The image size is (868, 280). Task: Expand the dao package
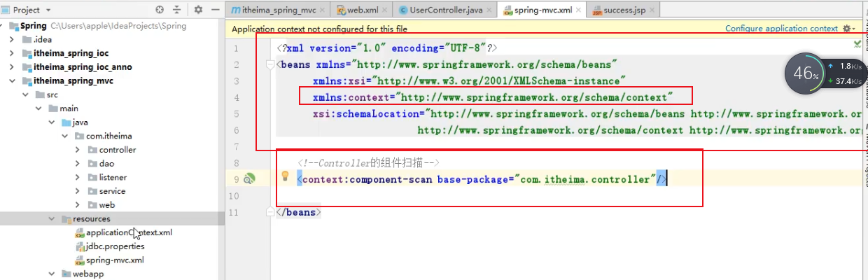click(x=78, y=164)
